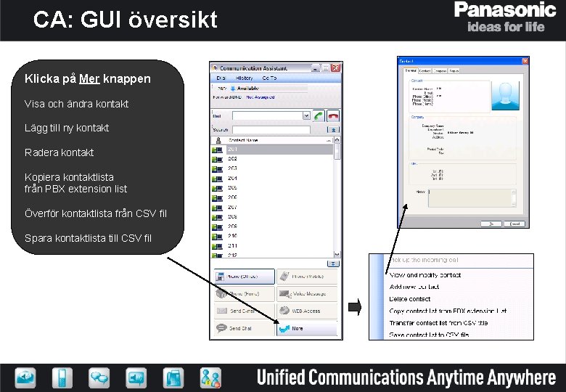Open the Dial menu
The height and width of the screenshot is (392, 566).
coord(221,78)
